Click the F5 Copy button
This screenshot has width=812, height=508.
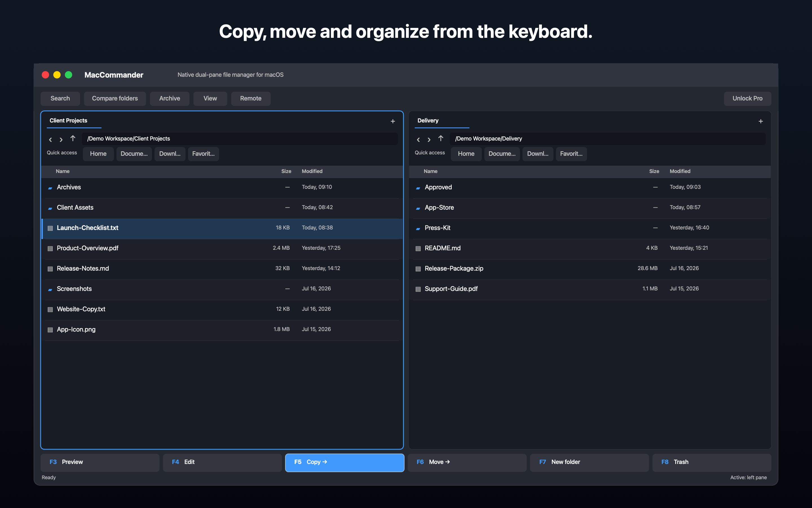345,462
